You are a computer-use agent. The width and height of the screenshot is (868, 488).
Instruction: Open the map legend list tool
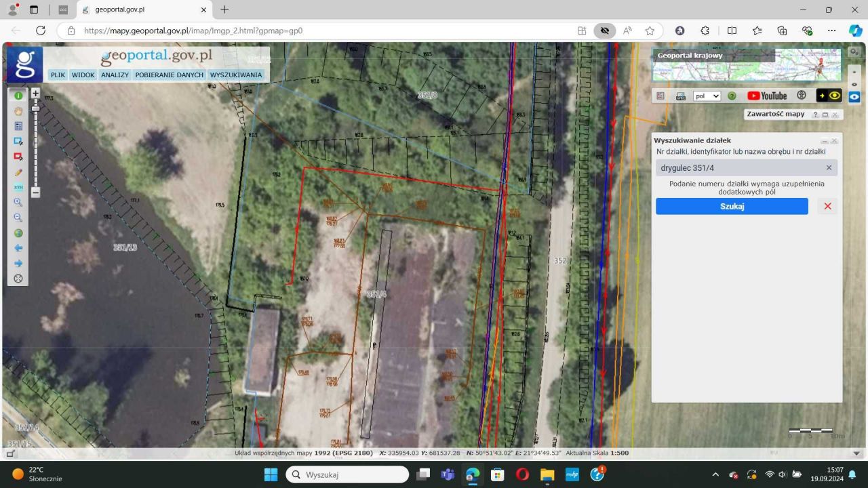pos(18,126)
